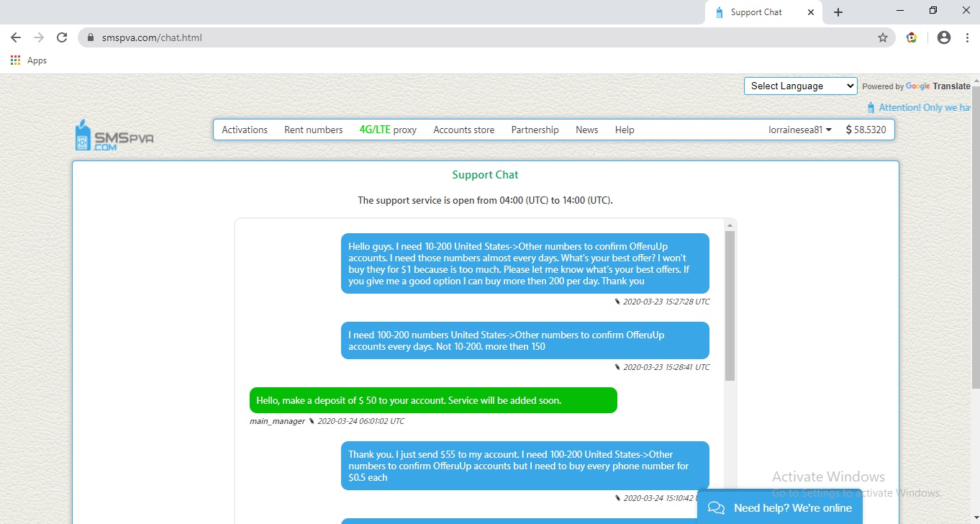Open the Activations menu item
Screen dimensions: 980x524
point(245,130)
